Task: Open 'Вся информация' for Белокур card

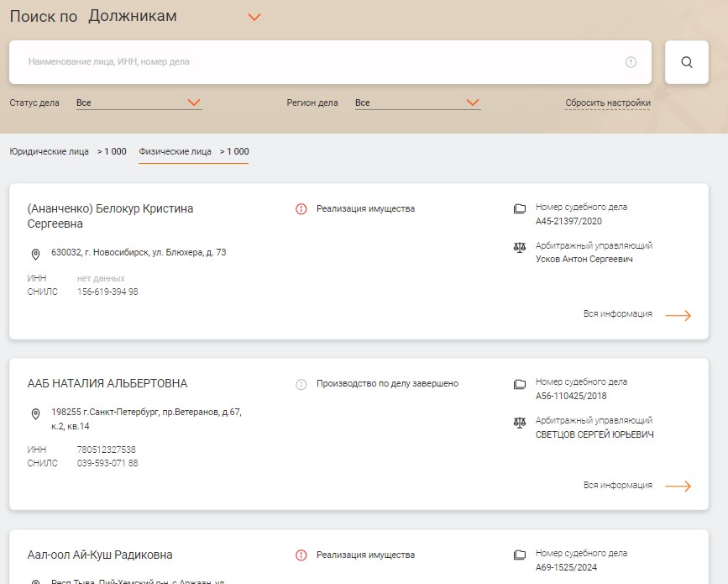Action: [617, 314]
